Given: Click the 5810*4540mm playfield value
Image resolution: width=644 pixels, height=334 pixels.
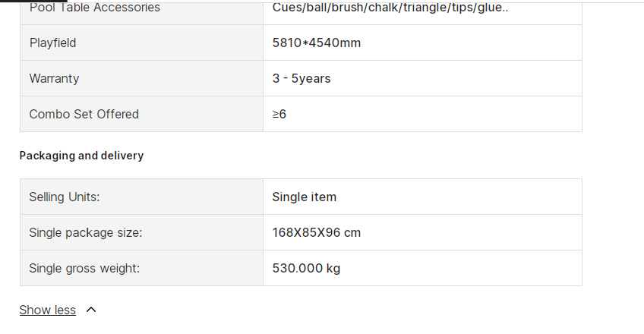Looking at the screenshot, I should (316, 43).
